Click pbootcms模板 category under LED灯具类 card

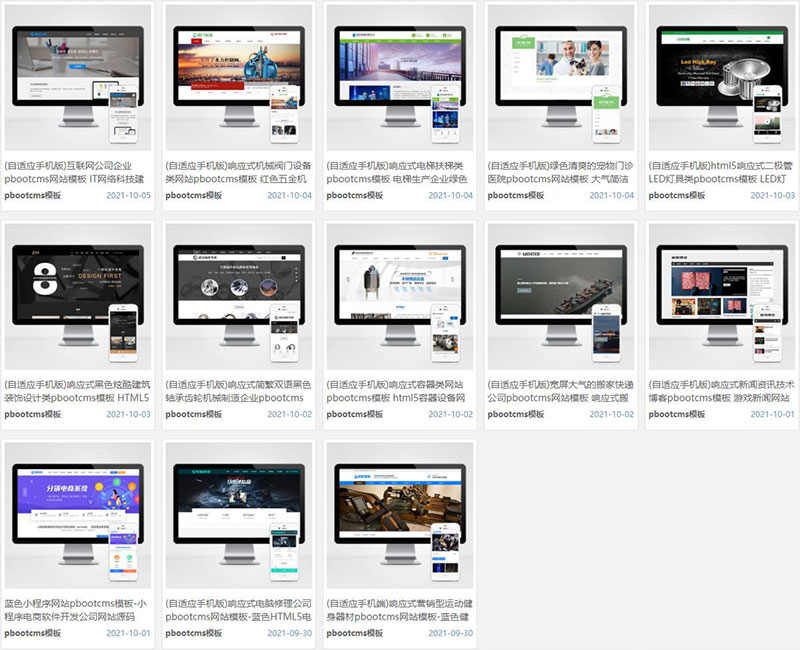point(677,195)
